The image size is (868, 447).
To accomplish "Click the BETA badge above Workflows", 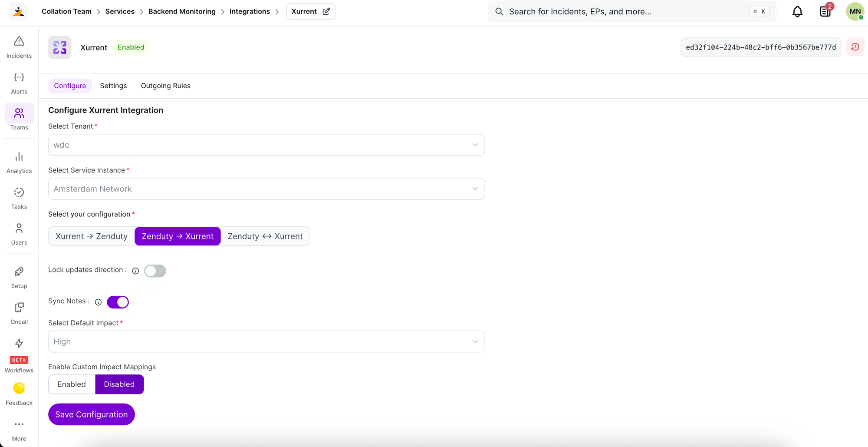I will (19, 360).
